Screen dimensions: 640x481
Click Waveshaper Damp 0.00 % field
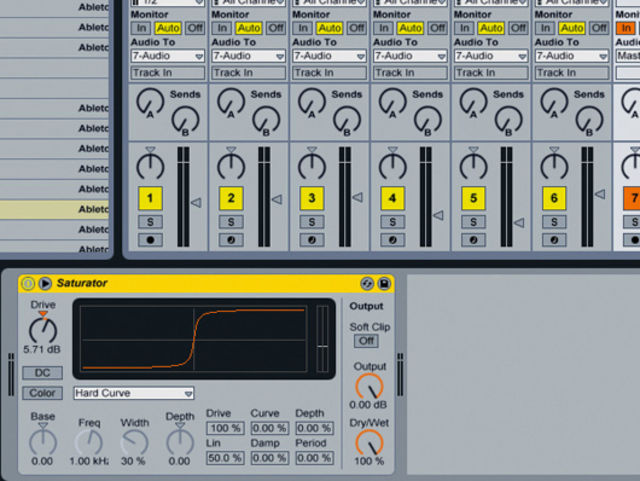pos(270,458)
